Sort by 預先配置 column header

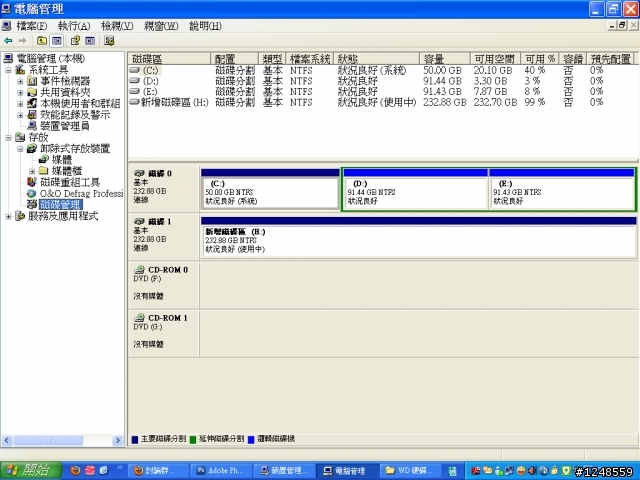611,59
